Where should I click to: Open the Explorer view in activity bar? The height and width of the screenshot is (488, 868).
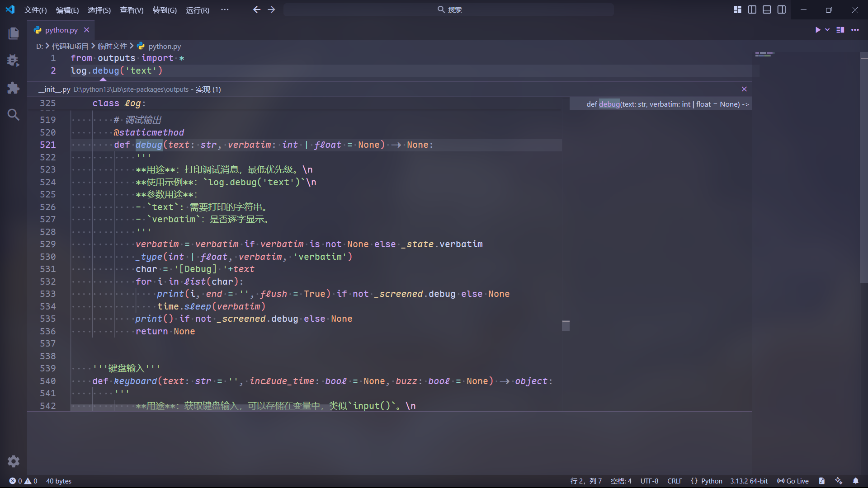(x=14, y=33)
